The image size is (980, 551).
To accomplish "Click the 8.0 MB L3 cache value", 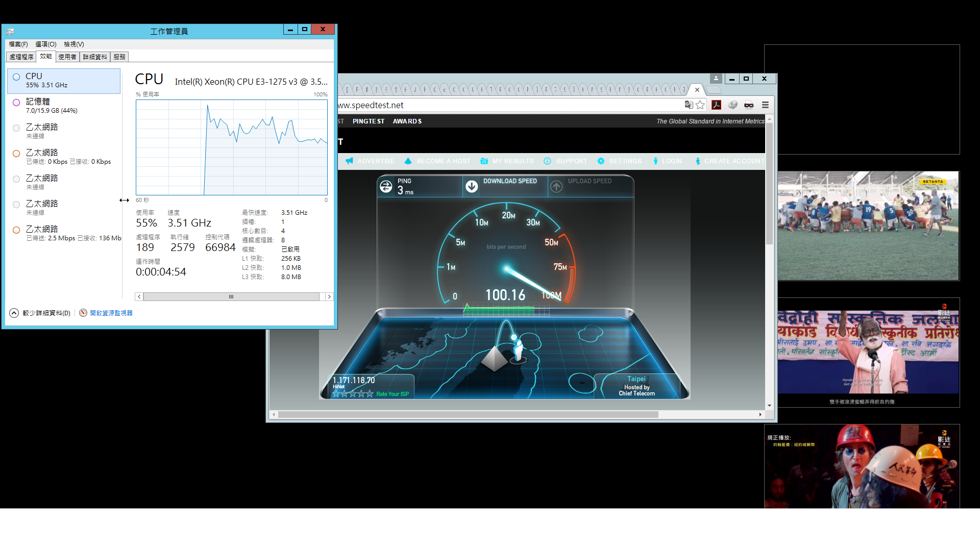I will pos(291,277).
